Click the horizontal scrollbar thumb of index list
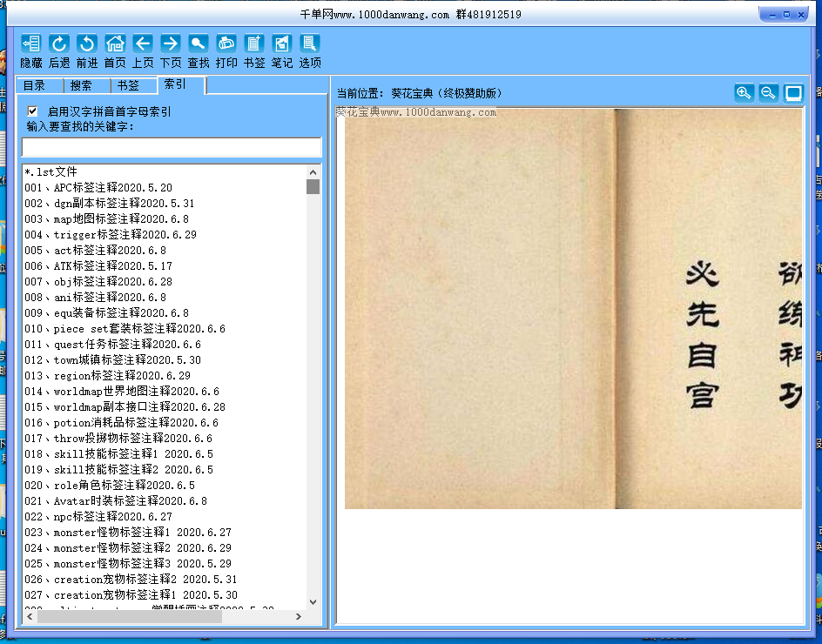 (x=130, y=616)
